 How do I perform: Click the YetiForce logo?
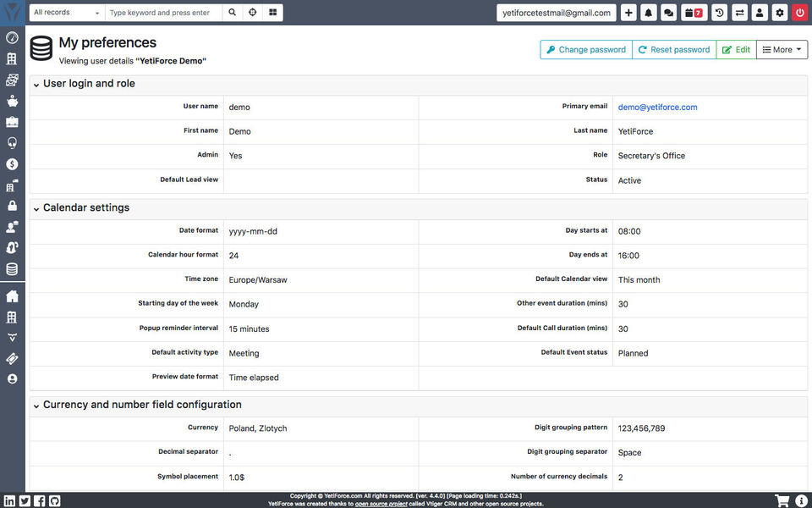[13, 12]
